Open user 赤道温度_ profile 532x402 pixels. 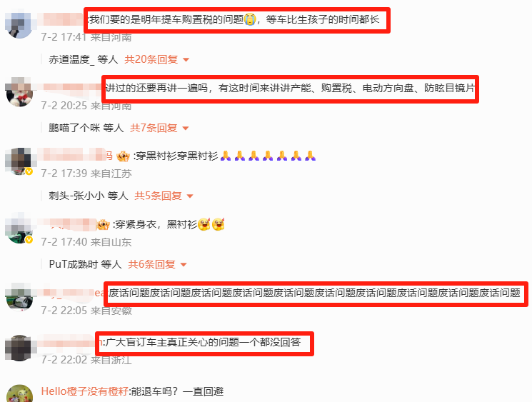click(71, 60)
